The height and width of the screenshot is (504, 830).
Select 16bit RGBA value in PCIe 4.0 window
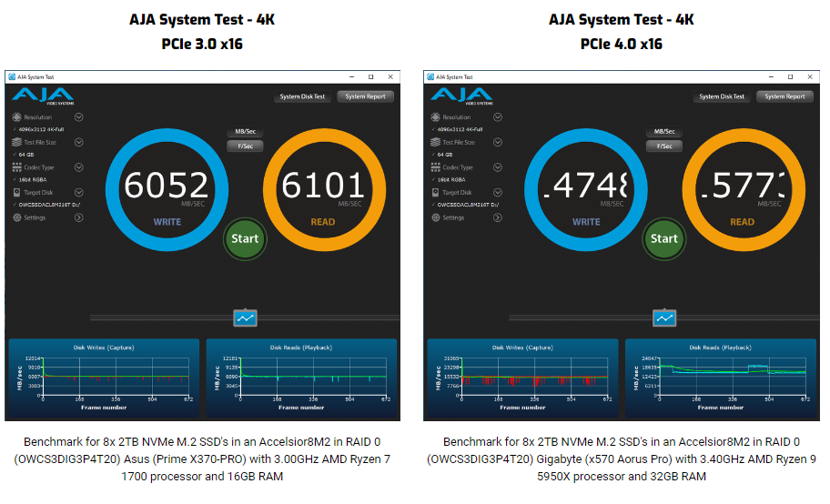pos(451,179)
